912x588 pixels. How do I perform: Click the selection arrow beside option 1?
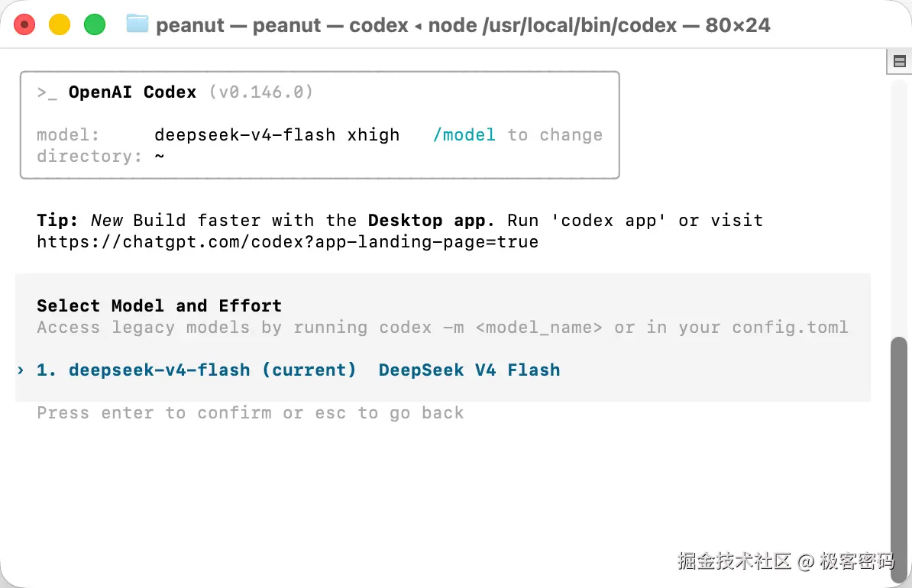point(21,370)
